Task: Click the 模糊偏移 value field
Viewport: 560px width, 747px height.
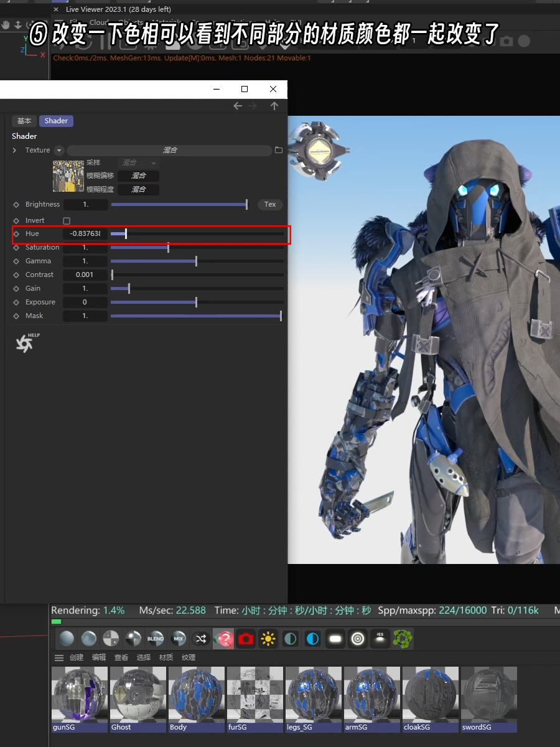Action: pos(138,176)
